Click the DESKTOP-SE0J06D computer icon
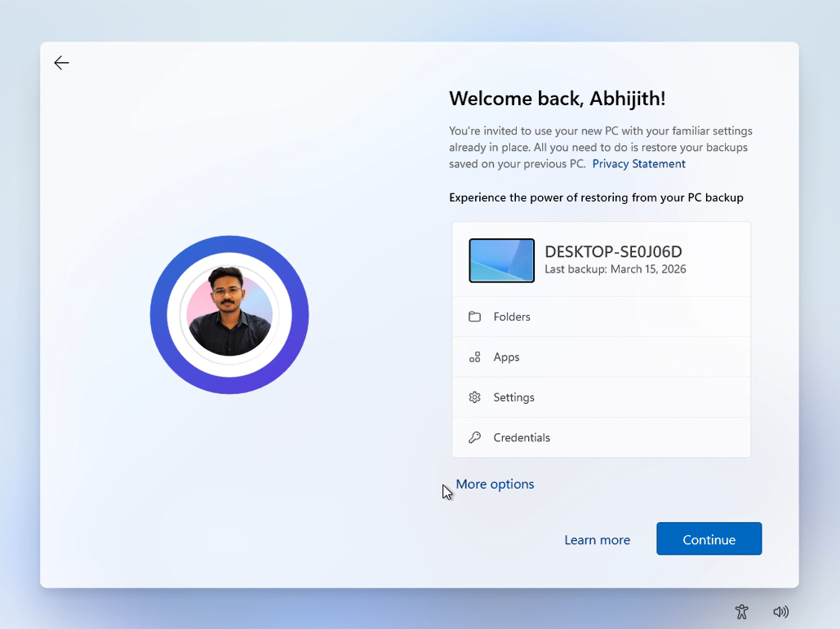 tap(501, 260)
